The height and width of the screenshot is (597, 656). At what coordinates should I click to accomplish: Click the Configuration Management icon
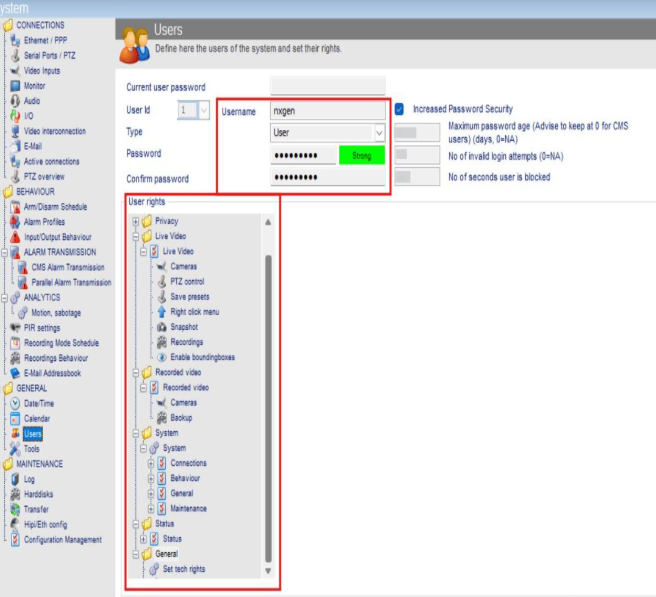[x=15, y=540]
